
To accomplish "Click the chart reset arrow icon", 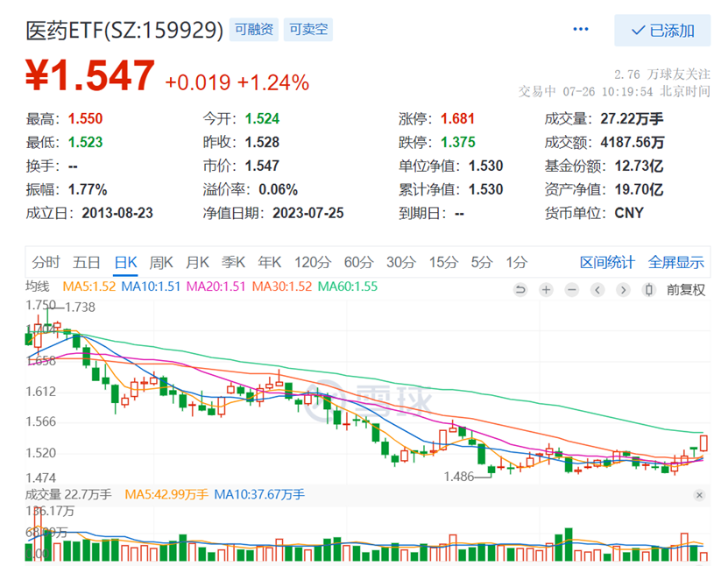I will tap(520, 290).
